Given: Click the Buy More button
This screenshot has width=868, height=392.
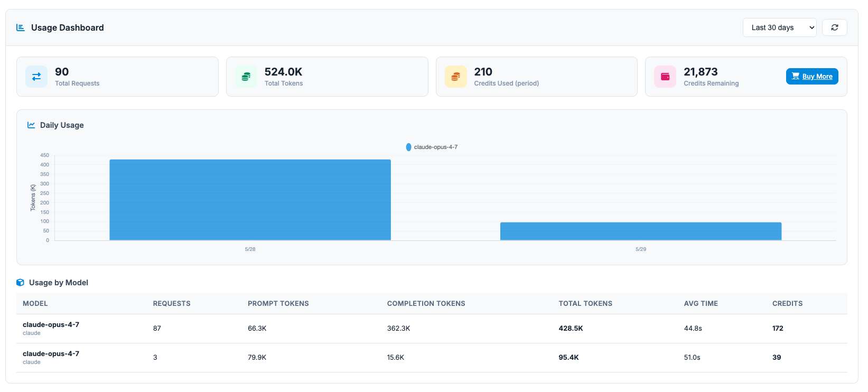Looking at the screenshot, I should pos(812,77).
